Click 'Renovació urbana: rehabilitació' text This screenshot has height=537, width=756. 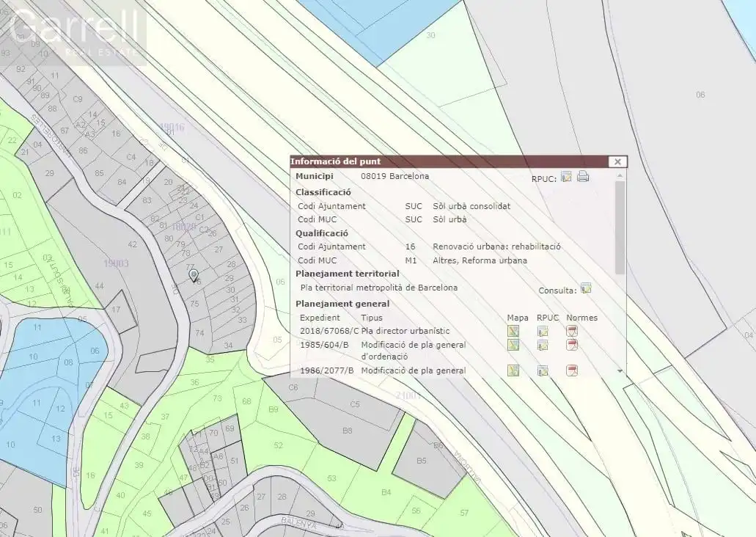click(x=496, y=246)
